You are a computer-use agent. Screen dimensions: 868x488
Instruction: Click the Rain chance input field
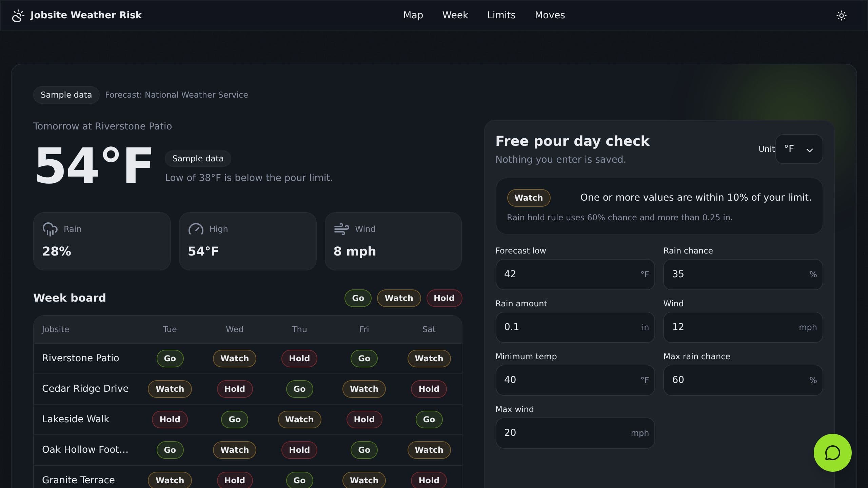pyautogui.click(x=743, y=274)
